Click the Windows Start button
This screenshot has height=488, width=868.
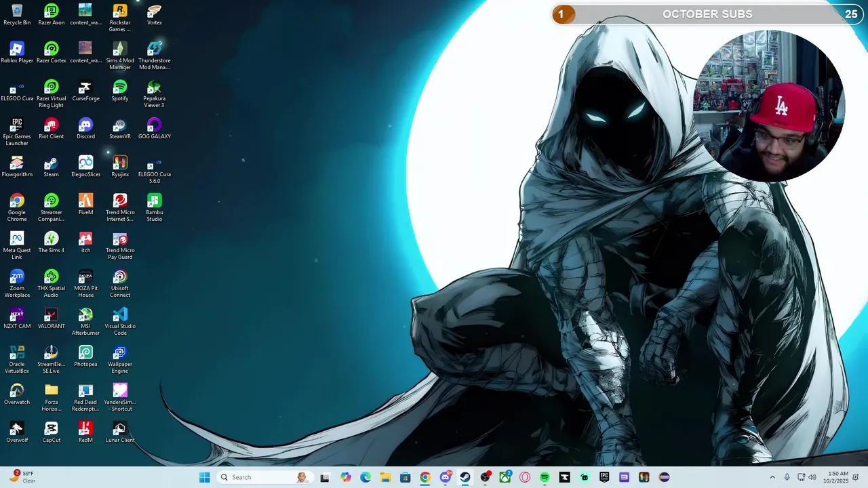pos(205,477)
